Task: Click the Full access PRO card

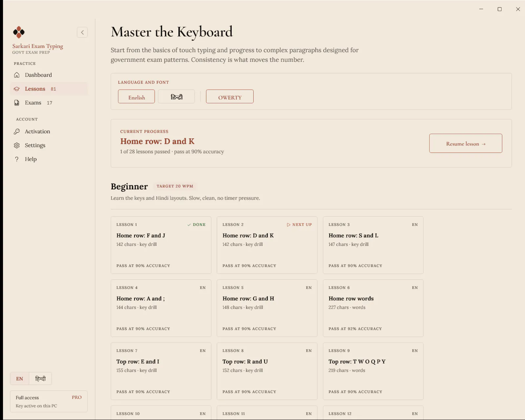Action: [x=49, y=401]
